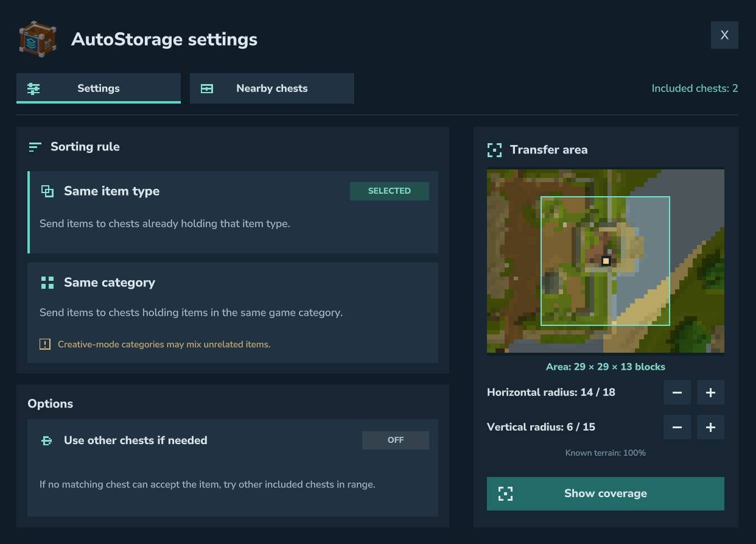
Task: Click the 'If no matching chest can accept the item' description
Action: (208, 485)
